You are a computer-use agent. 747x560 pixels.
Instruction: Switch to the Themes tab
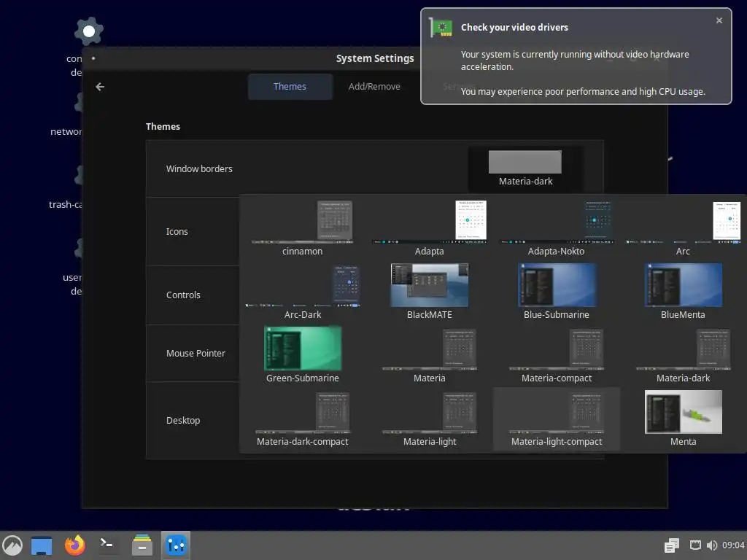[290, 87]
